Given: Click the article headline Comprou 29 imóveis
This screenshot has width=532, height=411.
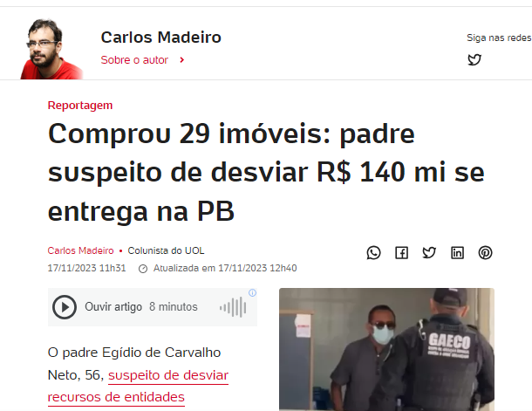Looking at the screenshot, I should [266, 173].
